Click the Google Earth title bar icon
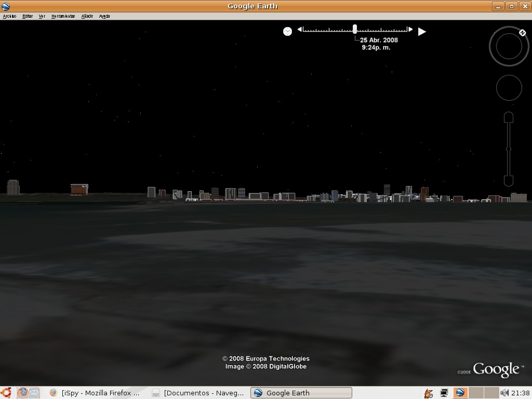This screenshot has width=532, height=399. [x=6, y=6]
